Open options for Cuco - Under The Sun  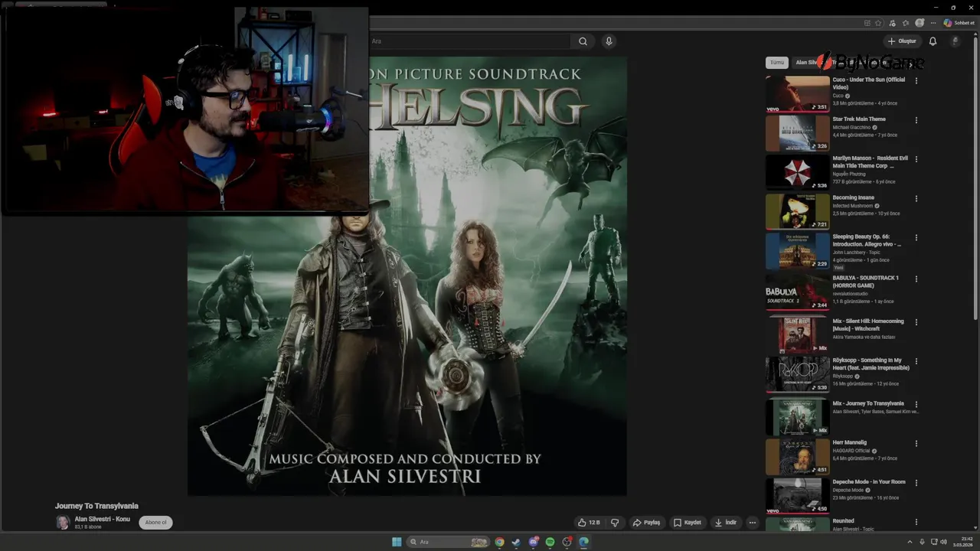(x=916, y=80)
